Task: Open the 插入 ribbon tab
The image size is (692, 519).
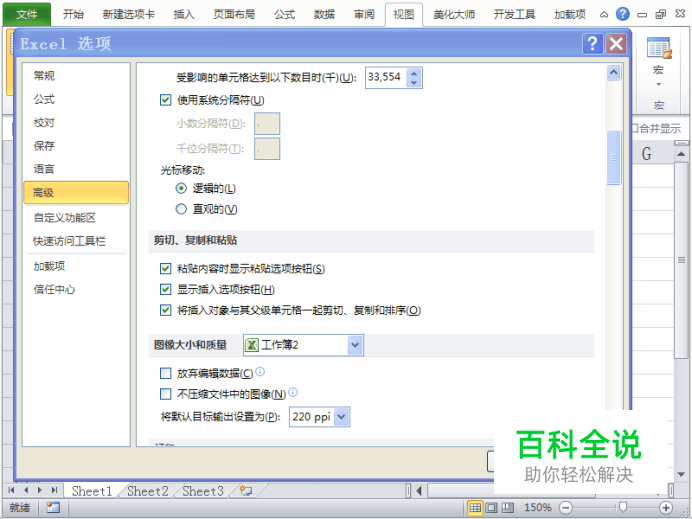Action: [184, 15]
